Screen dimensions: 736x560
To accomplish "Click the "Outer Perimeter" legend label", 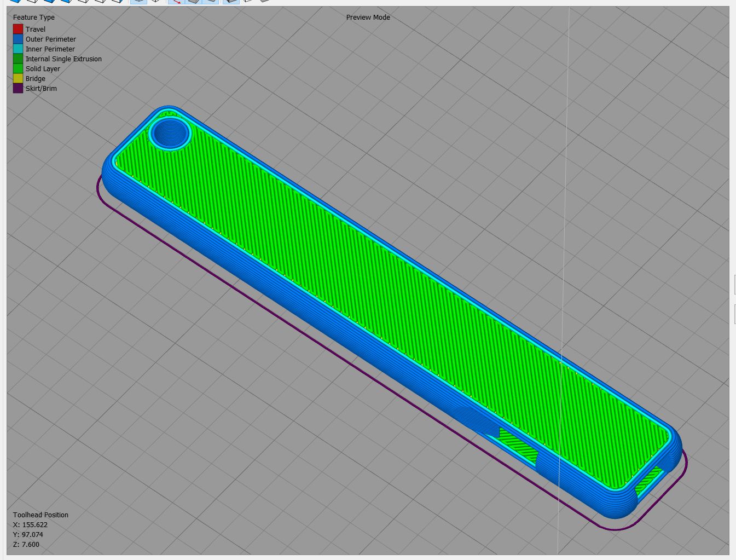I will (x=51, y=39).
